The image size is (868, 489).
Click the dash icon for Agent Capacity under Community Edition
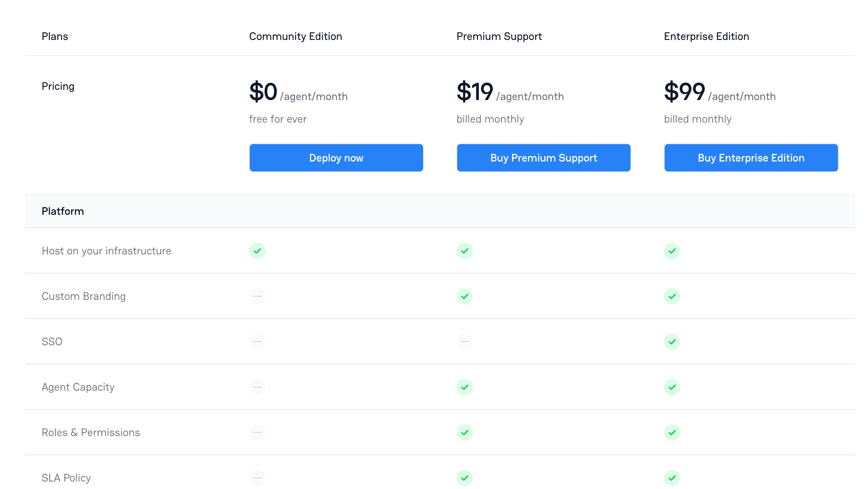(x=257, y=387)
